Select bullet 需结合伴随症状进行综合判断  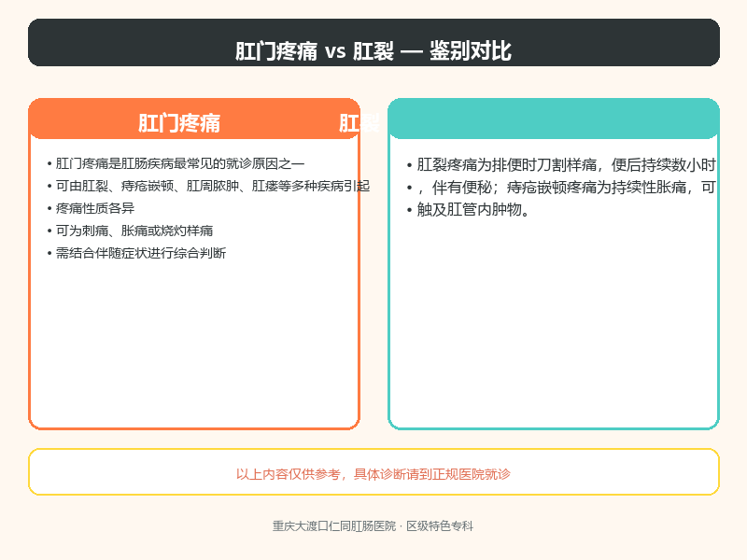click(136, 253)
